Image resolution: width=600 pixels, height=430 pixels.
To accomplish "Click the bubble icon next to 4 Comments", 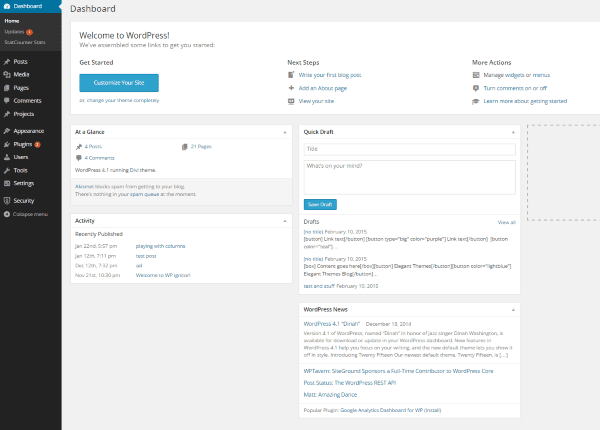I will click(x=79, y=158).
